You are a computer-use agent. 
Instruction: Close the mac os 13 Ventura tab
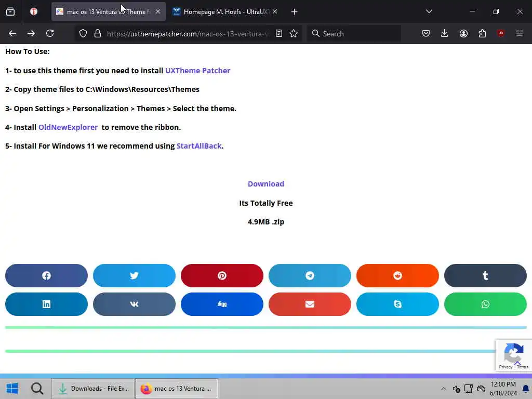click(158, 11)
